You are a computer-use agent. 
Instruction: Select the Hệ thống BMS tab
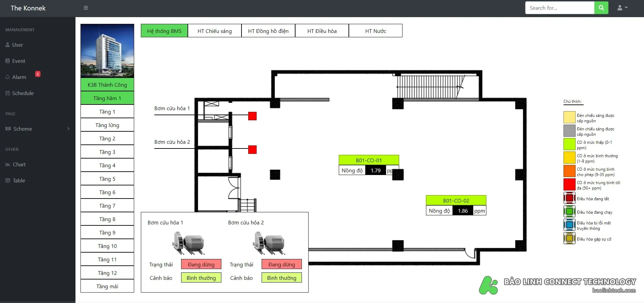pyautogui.click(x=164, y=31)
